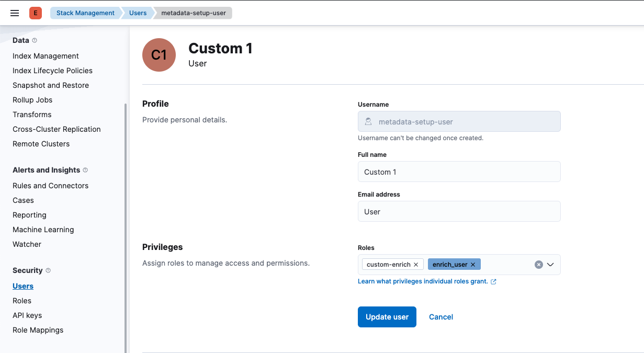Click the info icon beside Data heading
Screen dimensions: 644x353
tap(35, 40)
